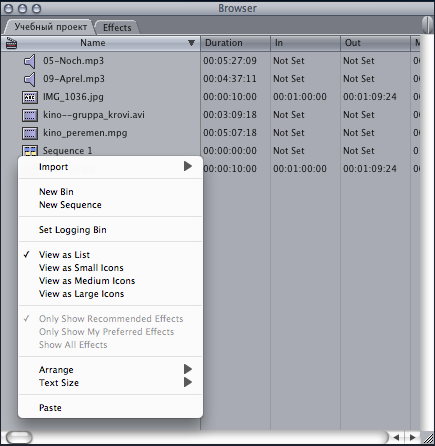Click the video clip icon for kino--gruppa_krovi.avi
Screen dimensions: 435x446
click(x=30, y=115)
